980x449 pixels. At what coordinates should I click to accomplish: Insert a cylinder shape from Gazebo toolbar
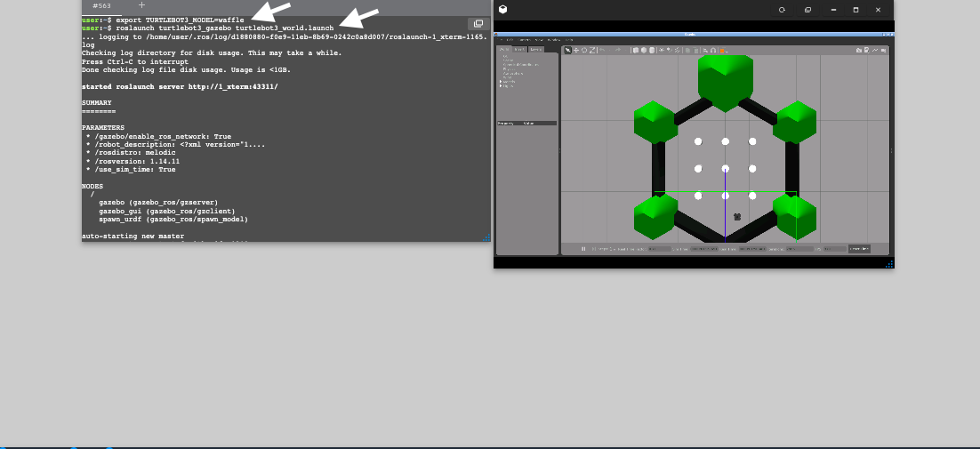[x=652, y=51]
